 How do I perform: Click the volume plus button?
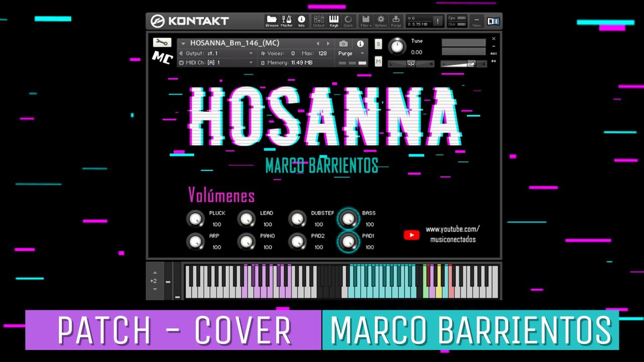(x=484, y=64)
